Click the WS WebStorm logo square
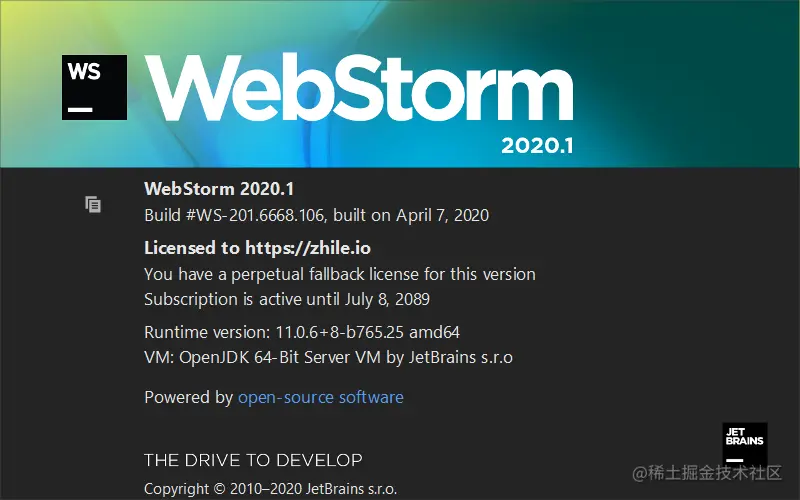800x500 pixels. tap(94, 87)
